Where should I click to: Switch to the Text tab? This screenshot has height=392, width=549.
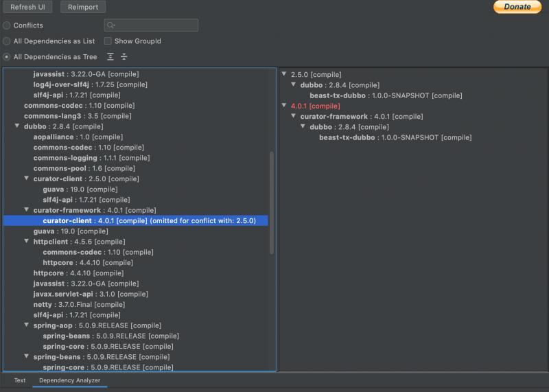coord(20,380)
